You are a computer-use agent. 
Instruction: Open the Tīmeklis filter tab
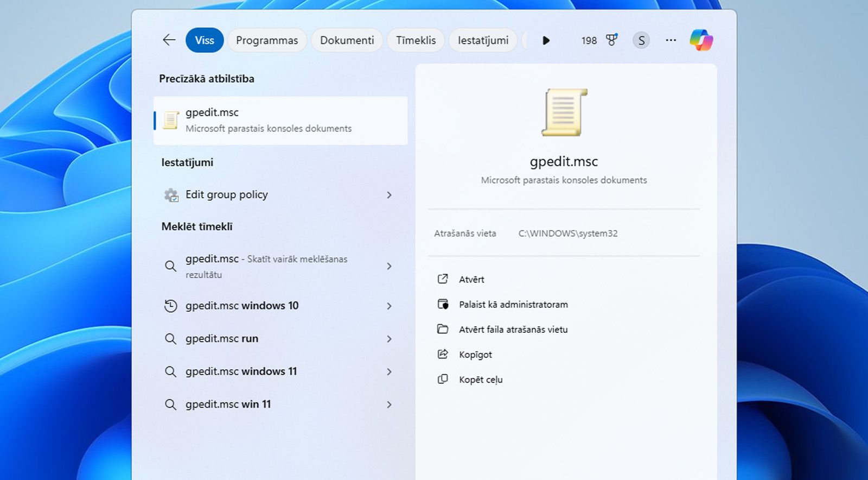tap(416, 40)
